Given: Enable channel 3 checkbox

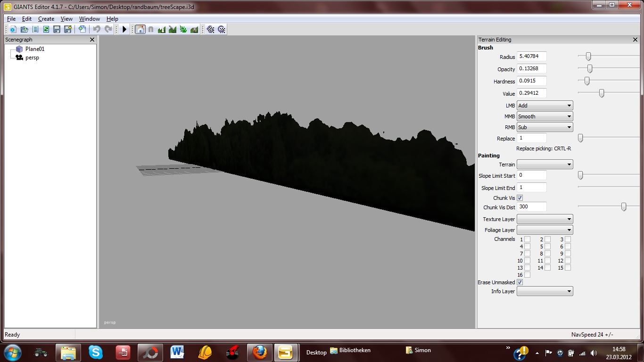Looking at the screenshot, I should coord(568,239).
